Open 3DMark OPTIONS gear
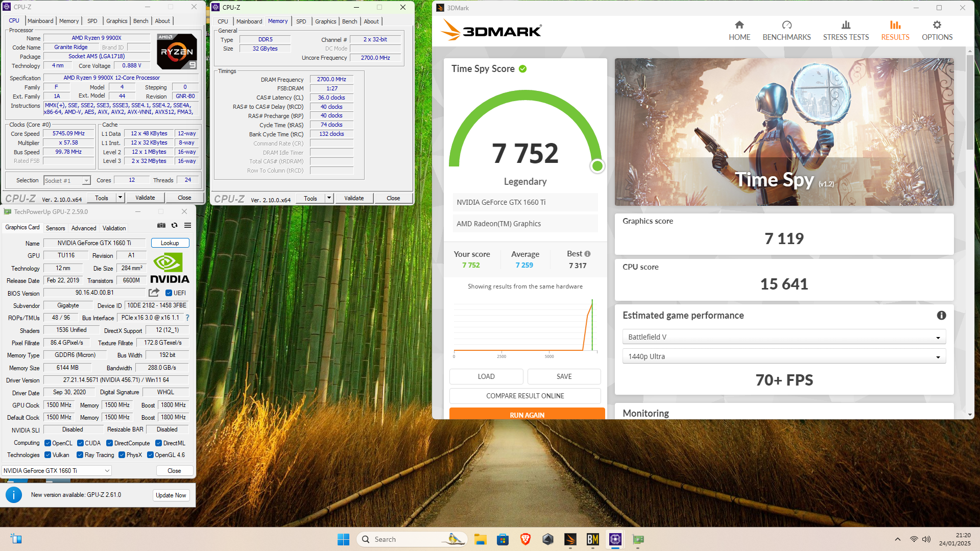980x551 pixels. tap(937, 31)
